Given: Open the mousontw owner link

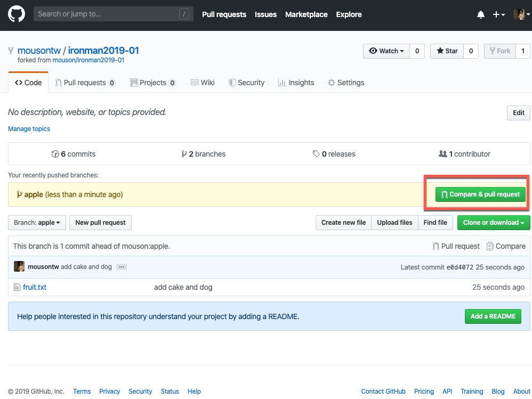Looking at the screenshot, I should [x=39, y=51].
